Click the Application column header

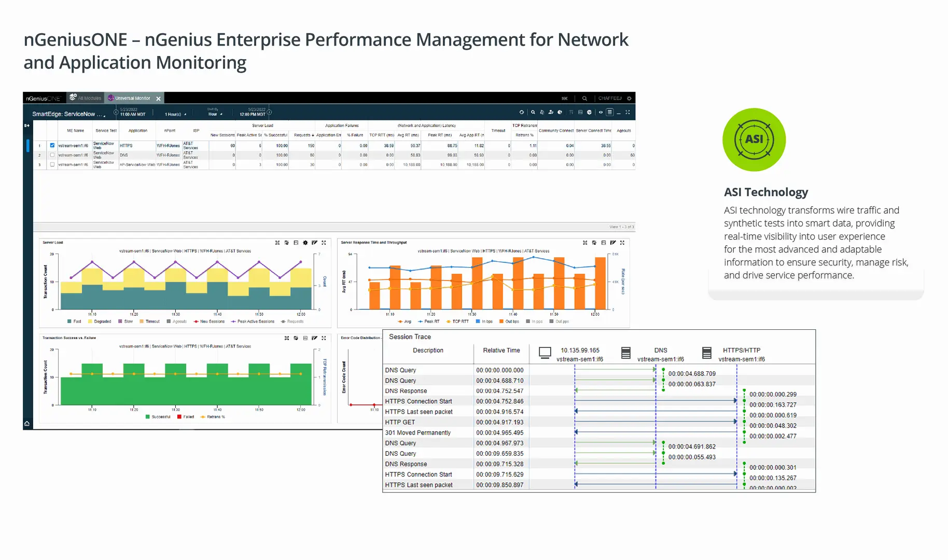tap(138, 131)
